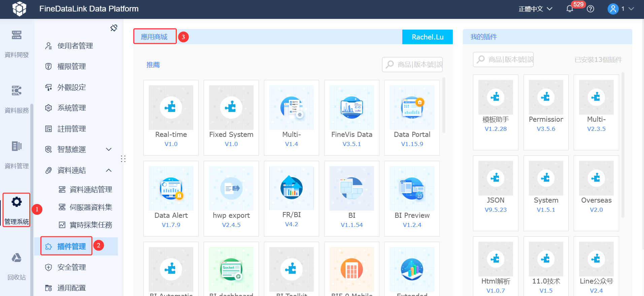644x296 pixels.
Task: Open 外觀設定 menu item
Action: 76,87
